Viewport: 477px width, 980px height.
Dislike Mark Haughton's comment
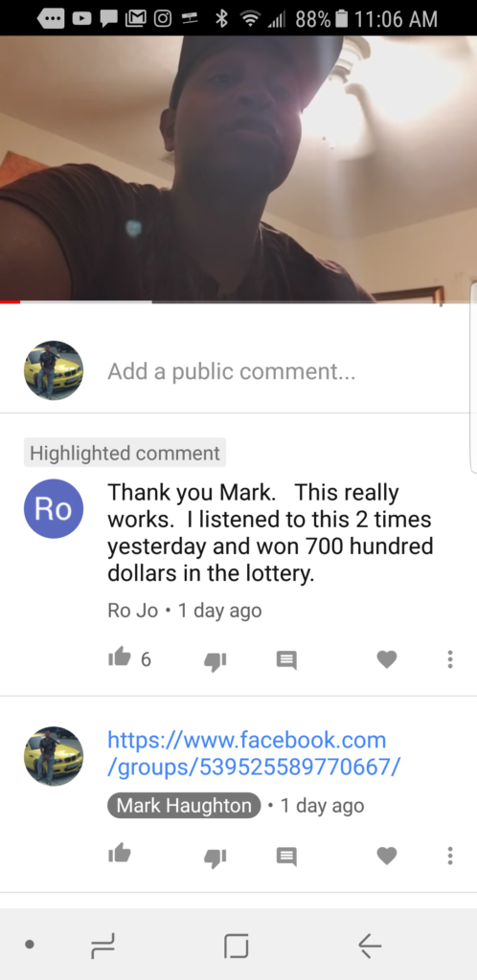[x=216, y=857]
